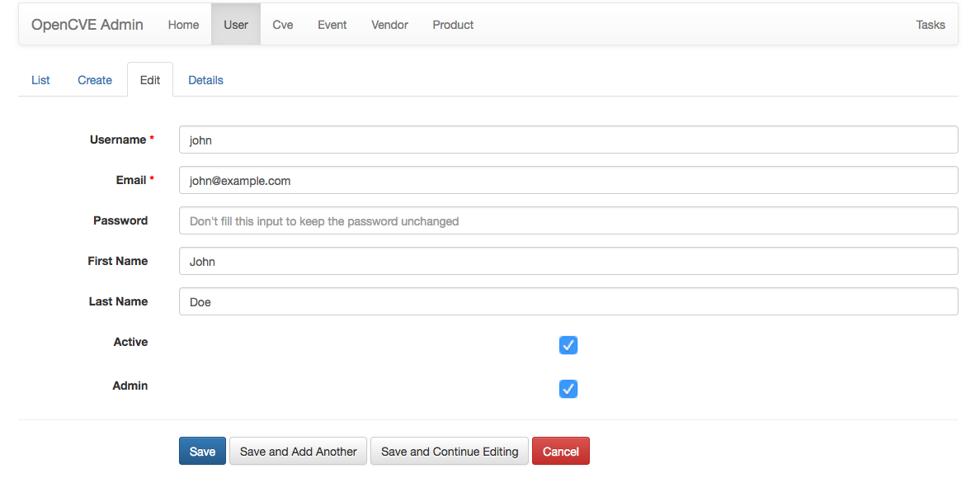Image resolution: width=980 pixels, height=483 pixels.
Task: Switch to the List tab
Action: click(40, 80)
